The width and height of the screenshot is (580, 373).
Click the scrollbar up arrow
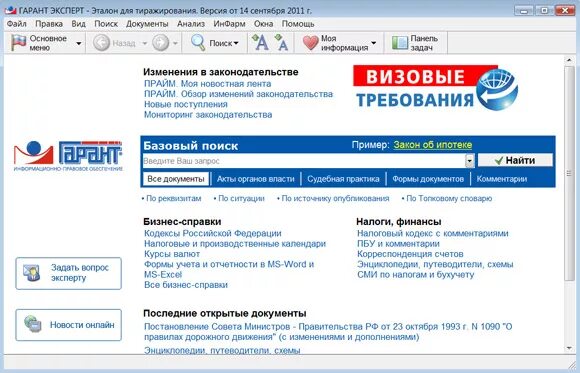click(569, 60)
